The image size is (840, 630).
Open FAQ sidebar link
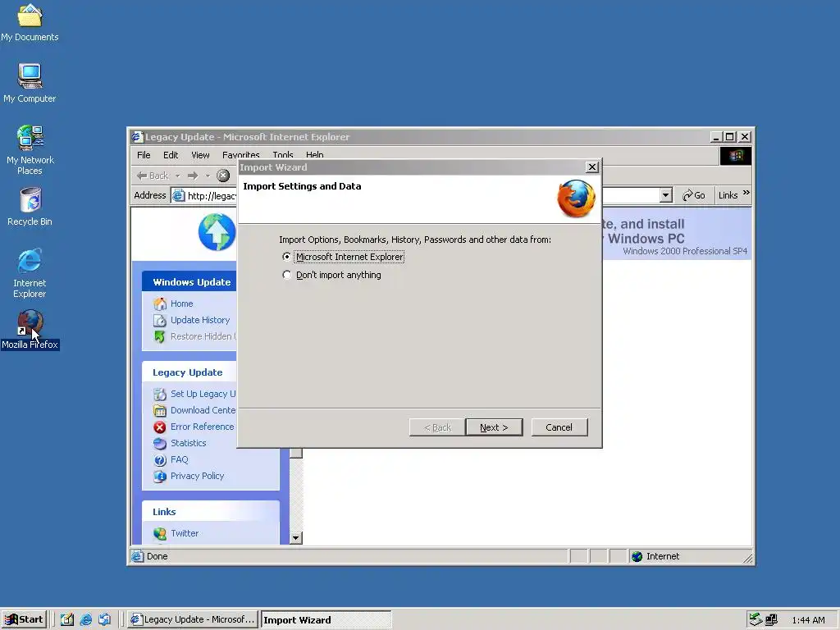coord(179,459)
